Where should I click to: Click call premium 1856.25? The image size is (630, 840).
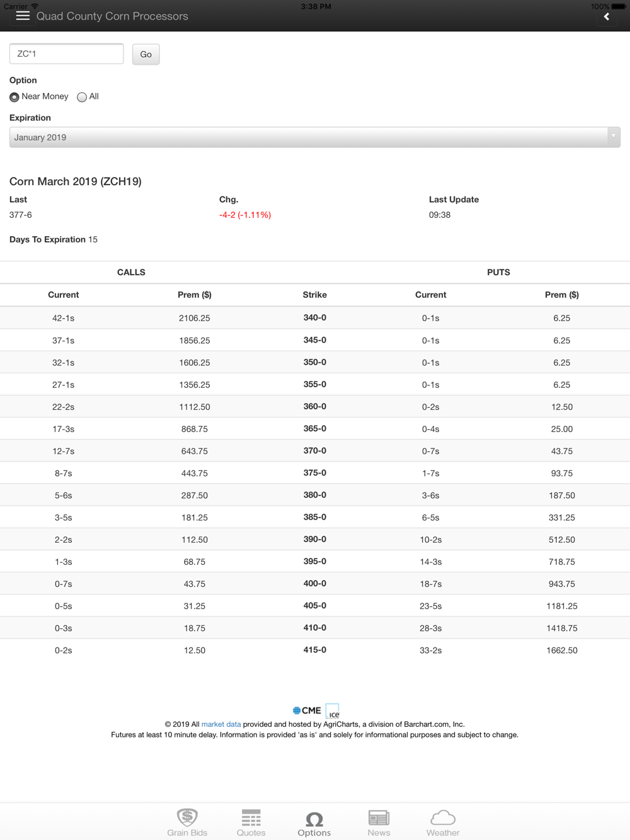coord(195,340)
